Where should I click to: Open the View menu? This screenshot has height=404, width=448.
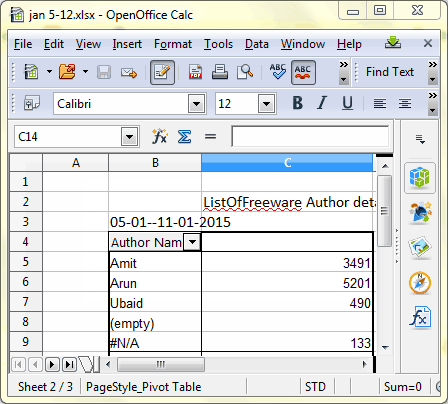pyautogui.click(x=88, y=44)
